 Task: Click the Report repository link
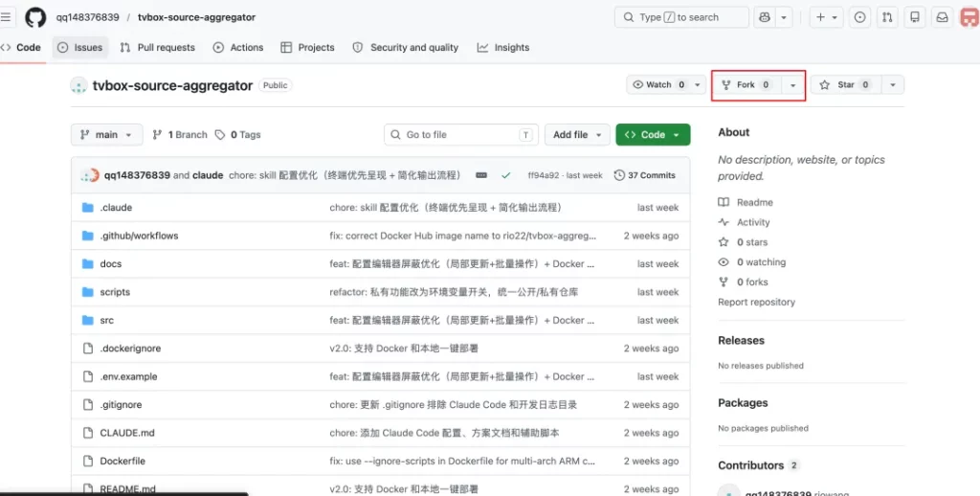pos(756,303)
